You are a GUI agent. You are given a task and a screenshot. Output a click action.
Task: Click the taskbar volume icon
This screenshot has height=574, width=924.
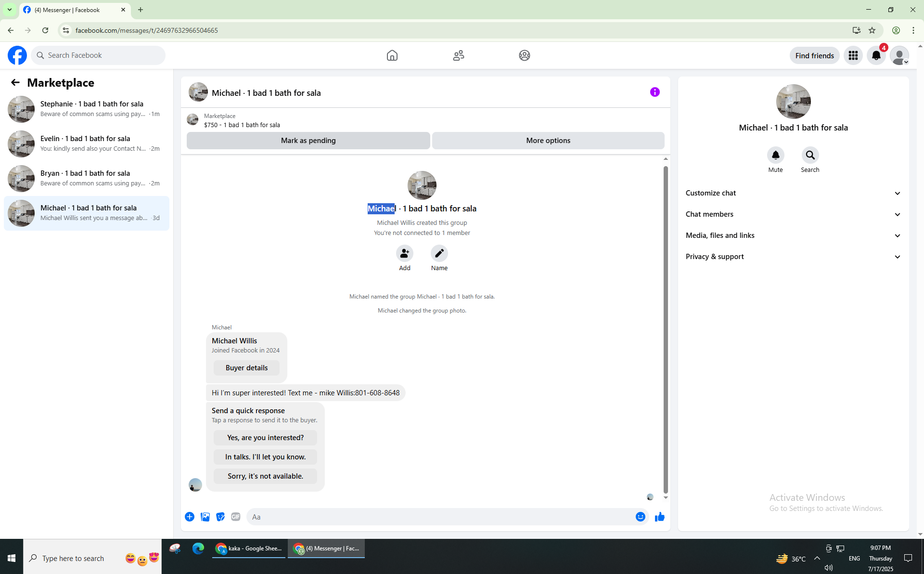click(829, 568)
